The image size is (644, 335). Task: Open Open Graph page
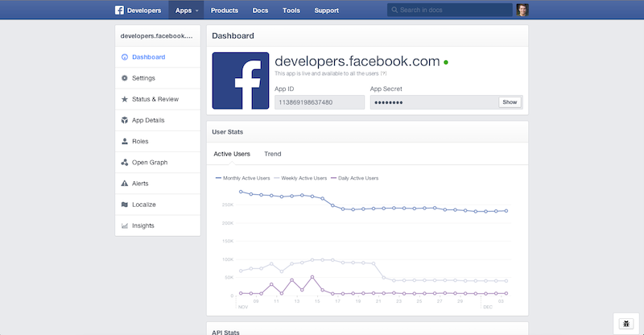point(158,163)
